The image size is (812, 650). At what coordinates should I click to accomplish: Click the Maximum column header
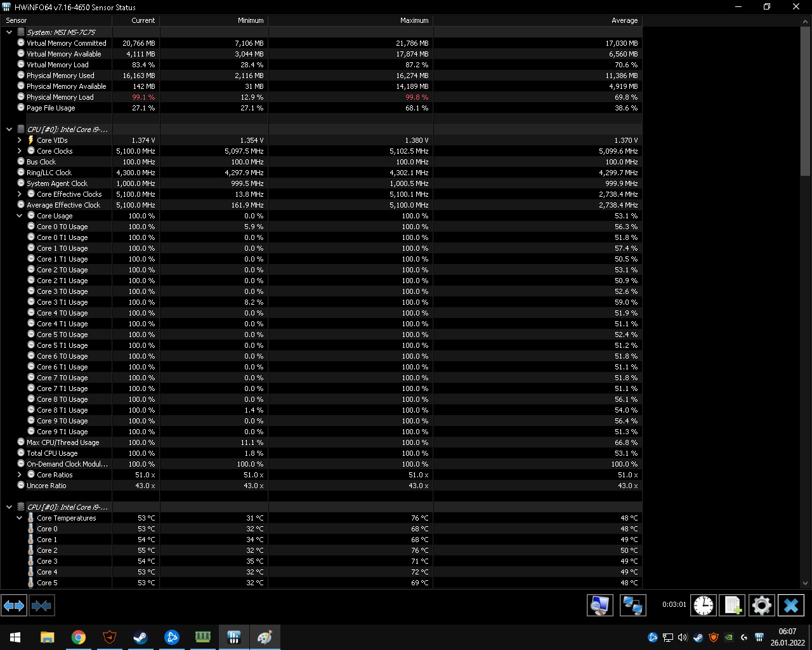pos(350,20)
